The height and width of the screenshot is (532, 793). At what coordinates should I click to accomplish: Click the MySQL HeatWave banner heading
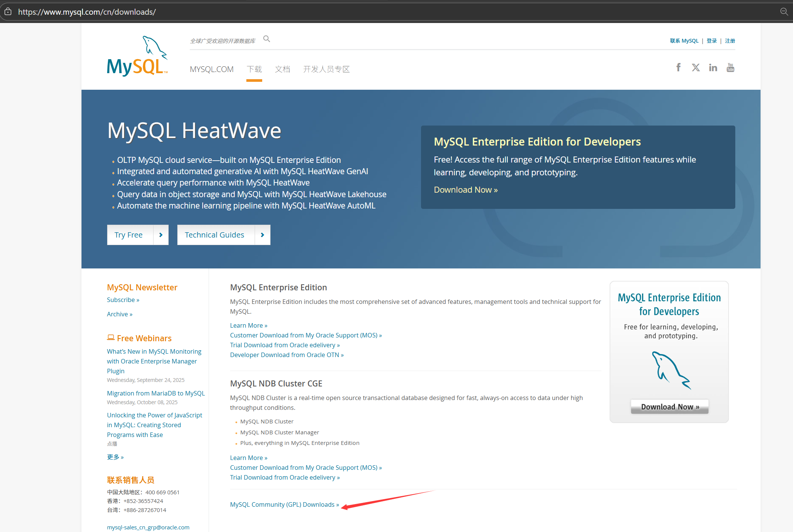tap(194, 130)
